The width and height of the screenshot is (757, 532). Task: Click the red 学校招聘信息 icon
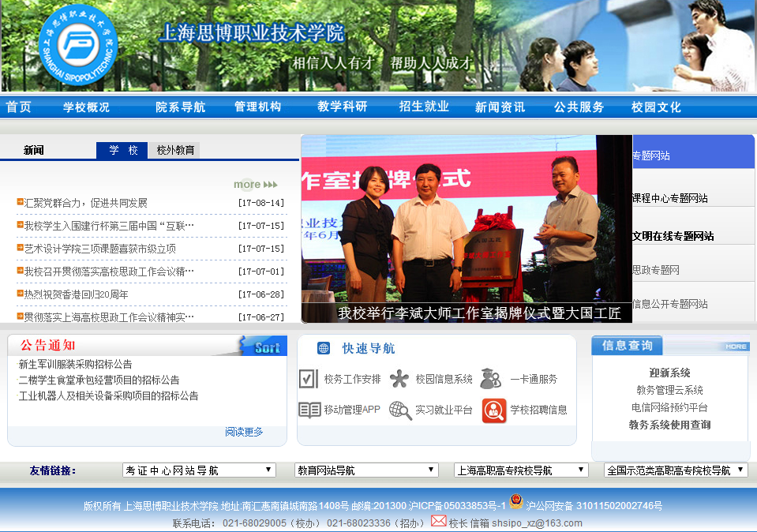coord(494,410)
